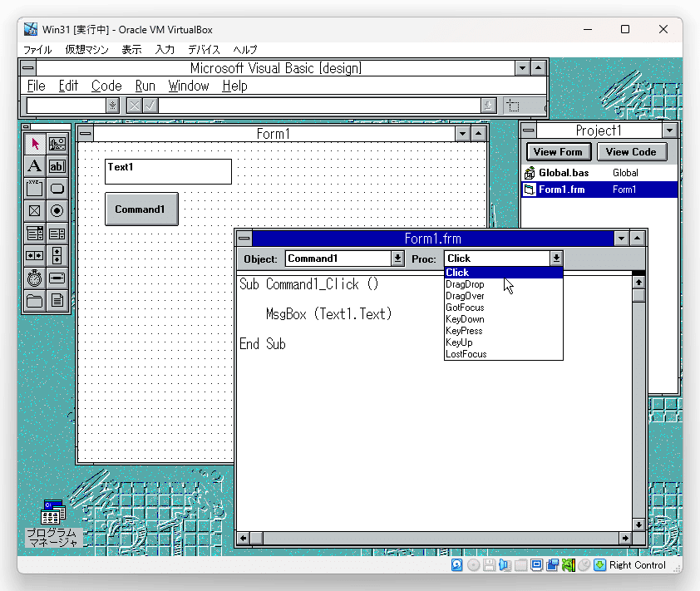Open the Run menu

pos(145,86)
